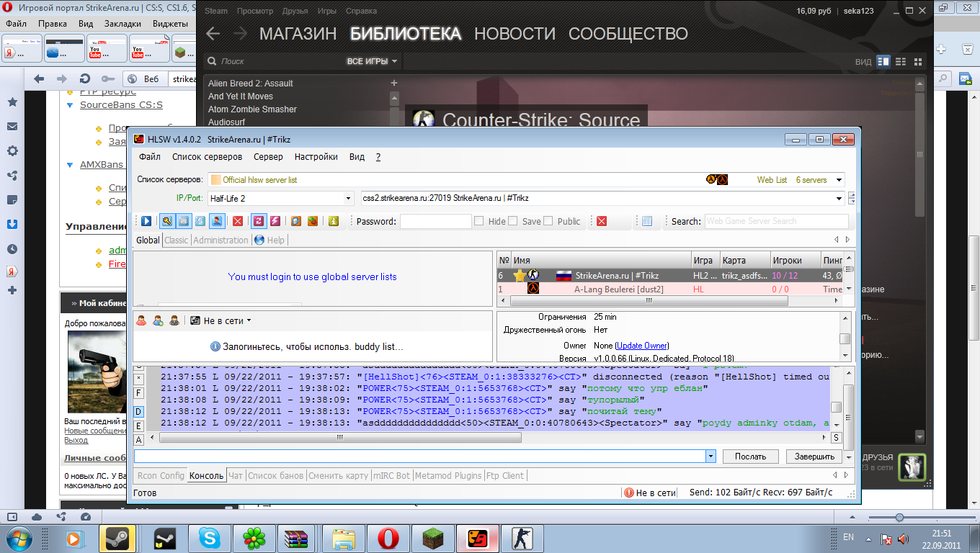
Task: Click the pink lightning quick-refresh icon
Action: pyautogui.click(x=275, y=221)
